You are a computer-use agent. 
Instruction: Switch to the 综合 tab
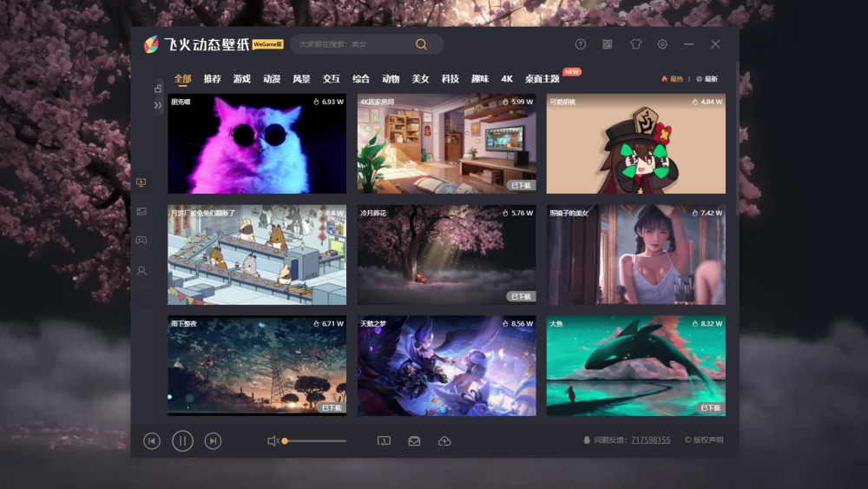(361, 79)
